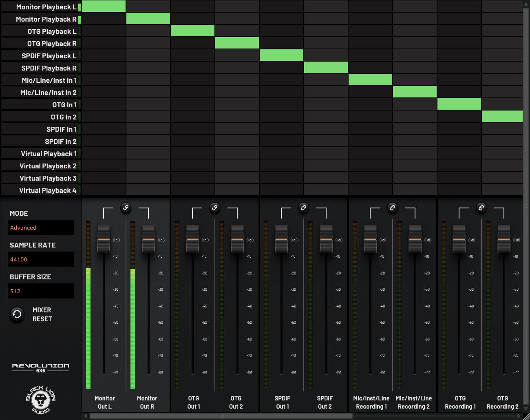Click the Monitor Out L volume fader

[x=104, y=241]
